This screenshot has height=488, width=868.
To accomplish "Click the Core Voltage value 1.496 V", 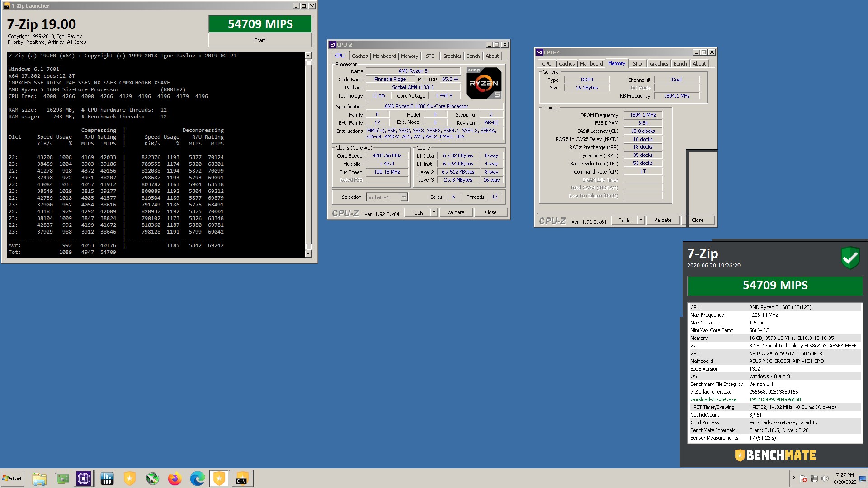I will pyautogui.click(x=444, y=96).
